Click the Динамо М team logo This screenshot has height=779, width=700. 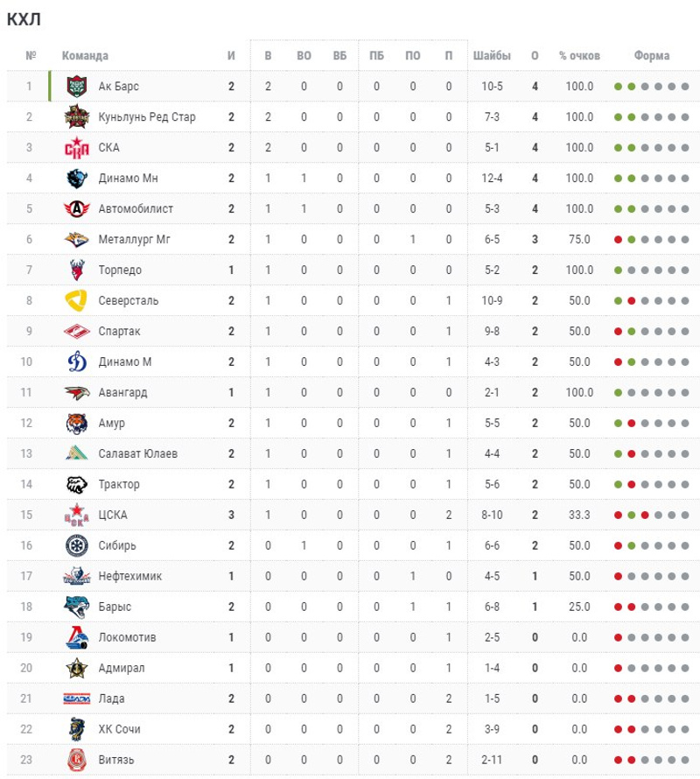77,362
